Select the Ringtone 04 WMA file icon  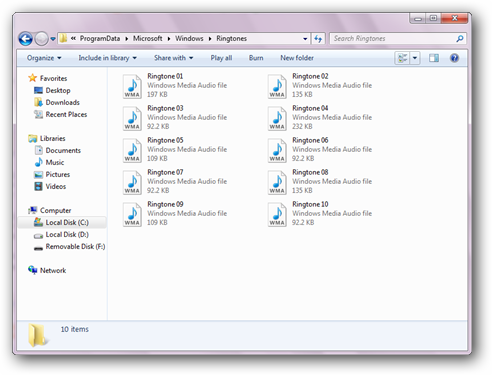click(x=277, y=118)
